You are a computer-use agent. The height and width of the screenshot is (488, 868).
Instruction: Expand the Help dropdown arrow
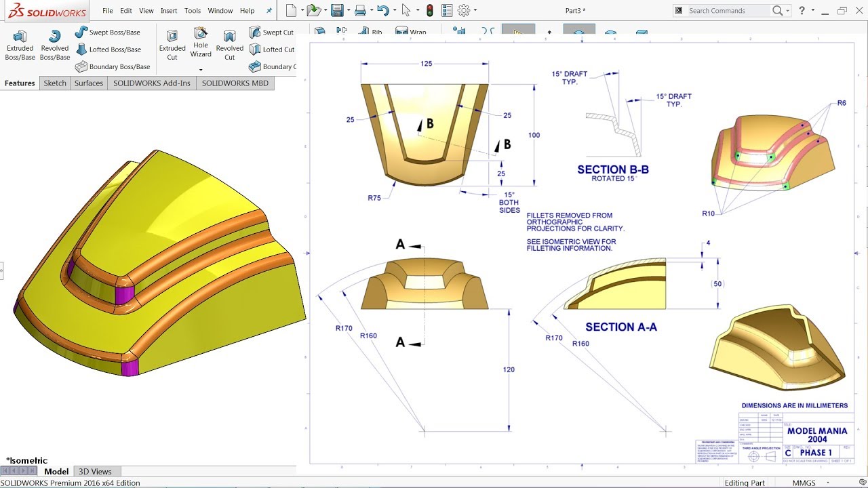(x=813, y=10)
